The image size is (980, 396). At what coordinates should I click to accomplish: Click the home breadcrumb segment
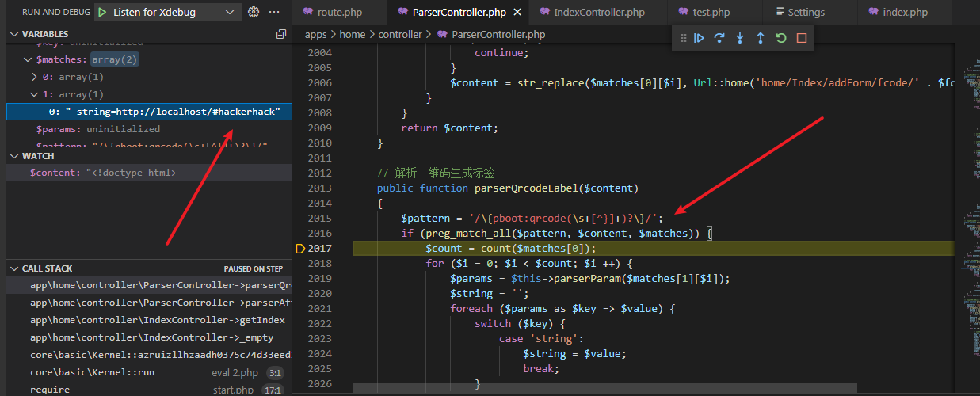(x=353, y=34)
